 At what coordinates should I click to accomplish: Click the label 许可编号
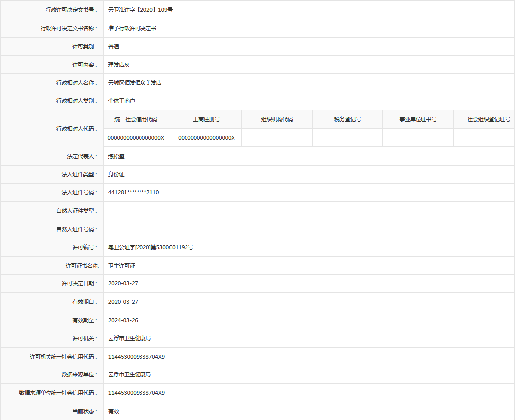pyautogui.click(x=85, y=248)
